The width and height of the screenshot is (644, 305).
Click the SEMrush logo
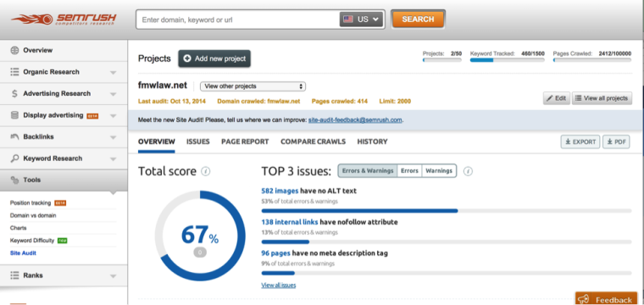(x=64, y=19)
